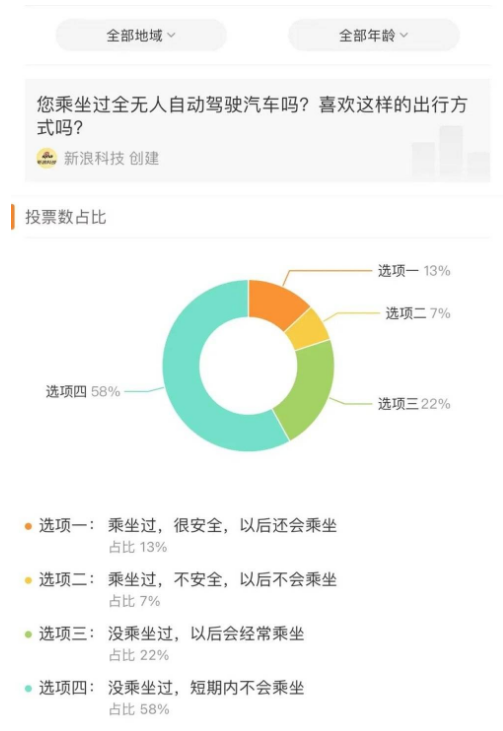This screenshot has width=503, height=731.
Task: Click the teal legend dot for 选项四
Action: pyautogui.click(x=28, y=689)
